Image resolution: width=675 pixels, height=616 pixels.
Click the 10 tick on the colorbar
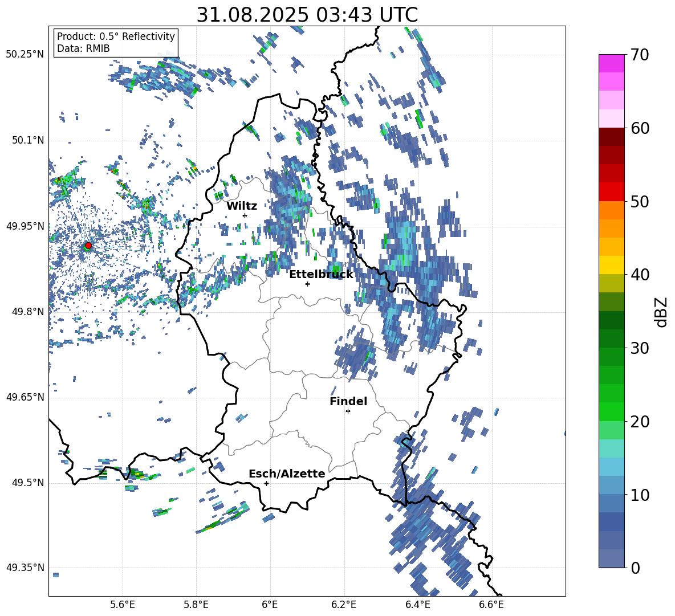point(640,495)
